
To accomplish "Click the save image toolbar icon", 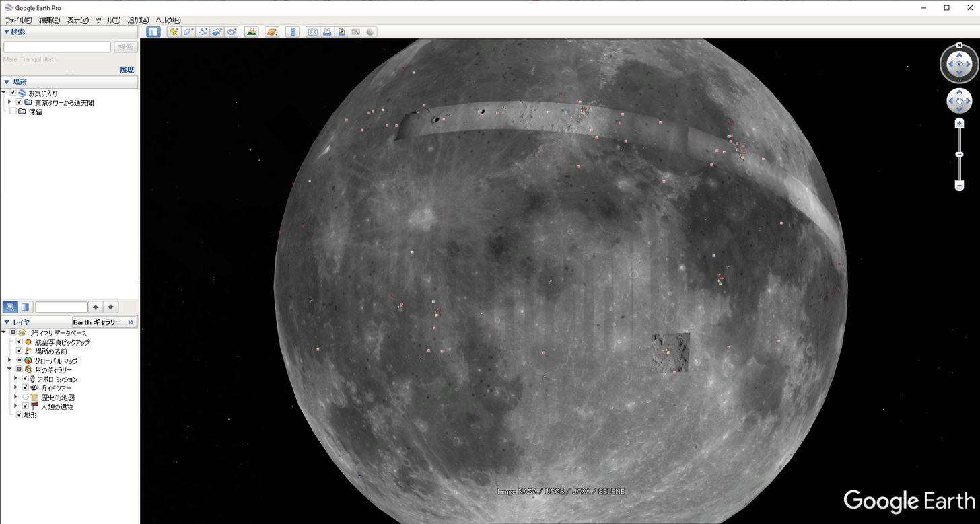I will pyautogui.click(x=341, y=32).
